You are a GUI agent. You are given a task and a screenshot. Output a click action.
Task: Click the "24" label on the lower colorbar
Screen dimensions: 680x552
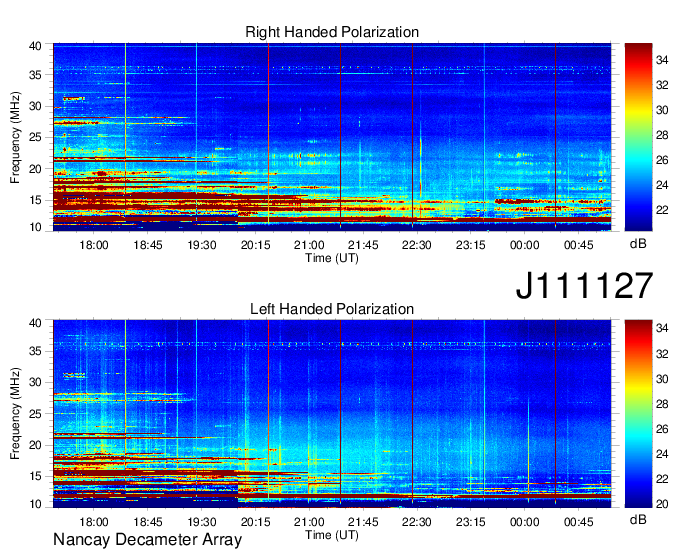pos(662,454)
